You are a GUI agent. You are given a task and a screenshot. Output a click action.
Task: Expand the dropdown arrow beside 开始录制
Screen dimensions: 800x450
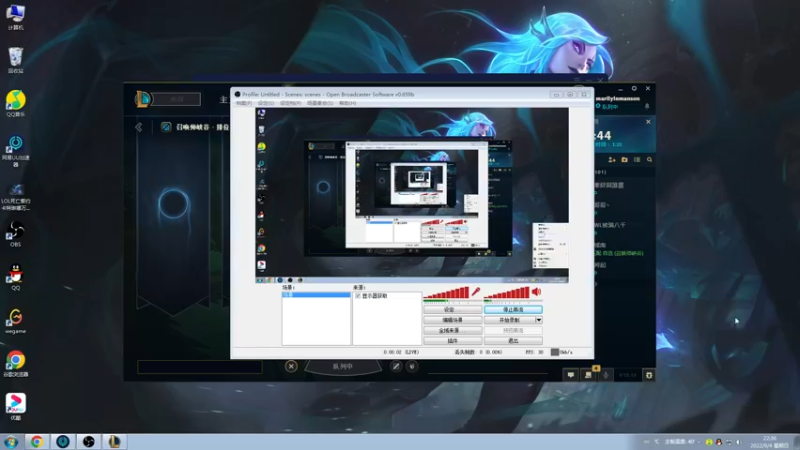pyautogui.click(x=538, y=320)
